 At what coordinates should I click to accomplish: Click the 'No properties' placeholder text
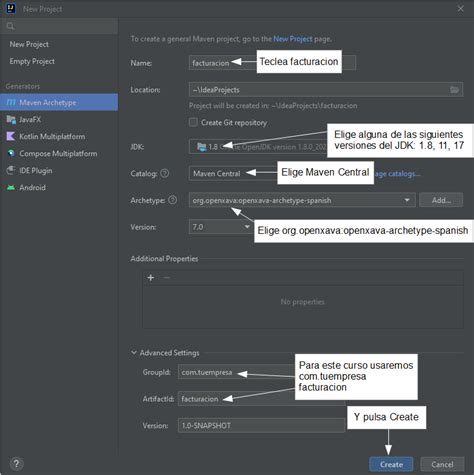pyautogui.click(x=302, y=302)
